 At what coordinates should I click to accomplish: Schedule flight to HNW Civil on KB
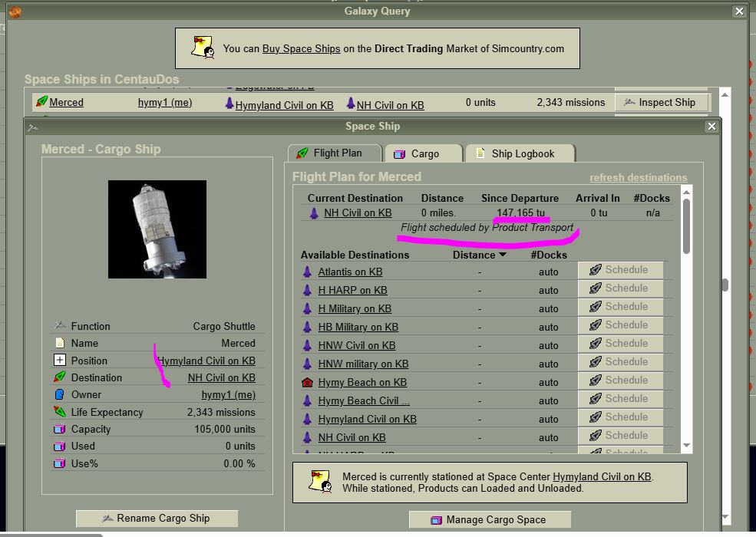[x=620, y=343]
